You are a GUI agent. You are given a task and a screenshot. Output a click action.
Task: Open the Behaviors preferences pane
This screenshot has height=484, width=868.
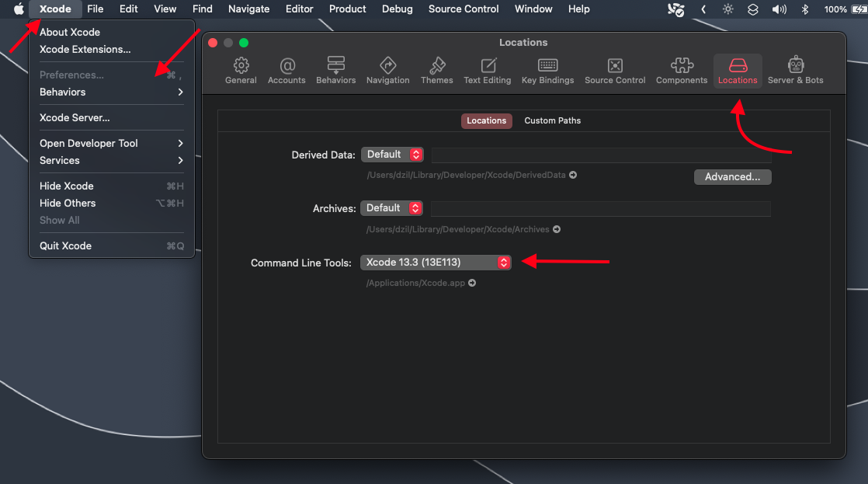tap(335, 70)
